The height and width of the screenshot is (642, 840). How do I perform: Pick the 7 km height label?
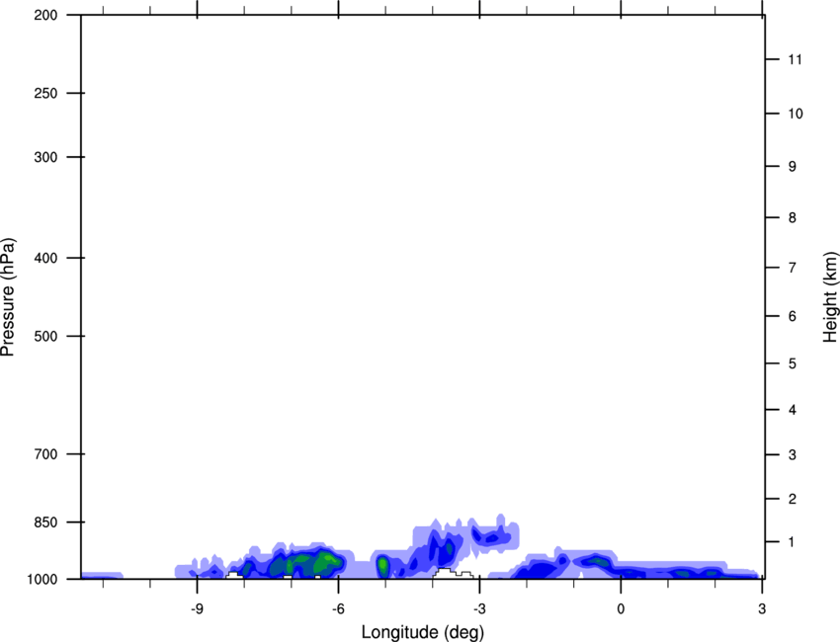tap(793, 268)
